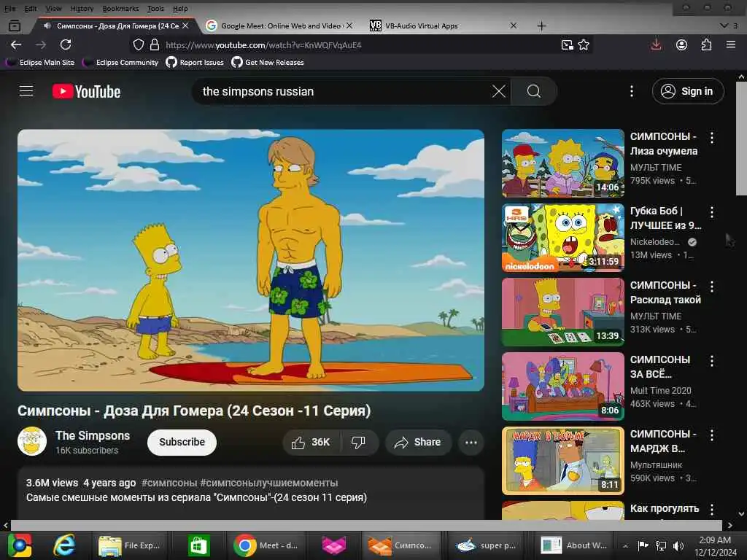Open options for СИМПСОНЫ ЗА ВСЁ video
This screenshot has height=560, width=747.
click(712, 361)
